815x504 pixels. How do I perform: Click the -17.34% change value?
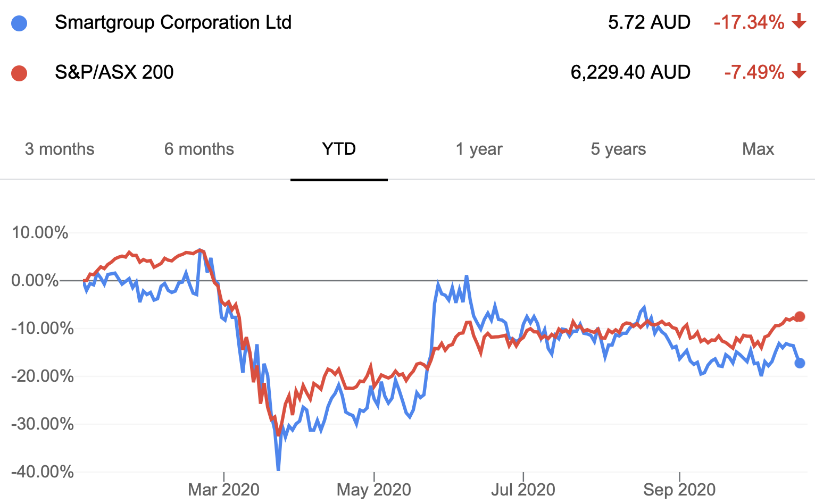click(x=749, y=22)
